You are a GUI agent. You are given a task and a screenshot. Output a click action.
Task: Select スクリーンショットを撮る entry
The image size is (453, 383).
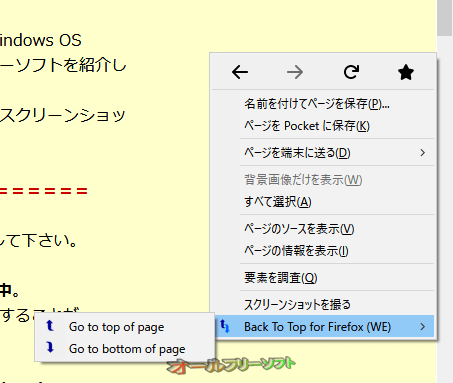click(x=323, y=305)
